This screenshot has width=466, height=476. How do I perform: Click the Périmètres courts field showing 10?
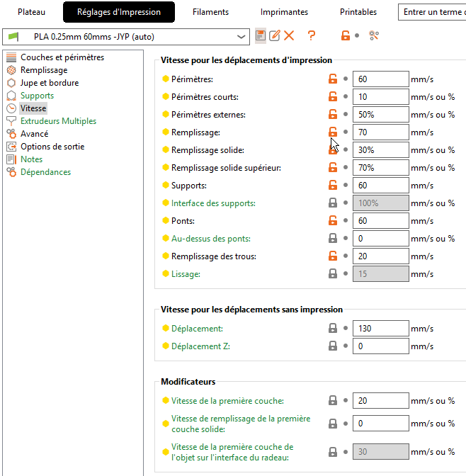click(381, 96)
